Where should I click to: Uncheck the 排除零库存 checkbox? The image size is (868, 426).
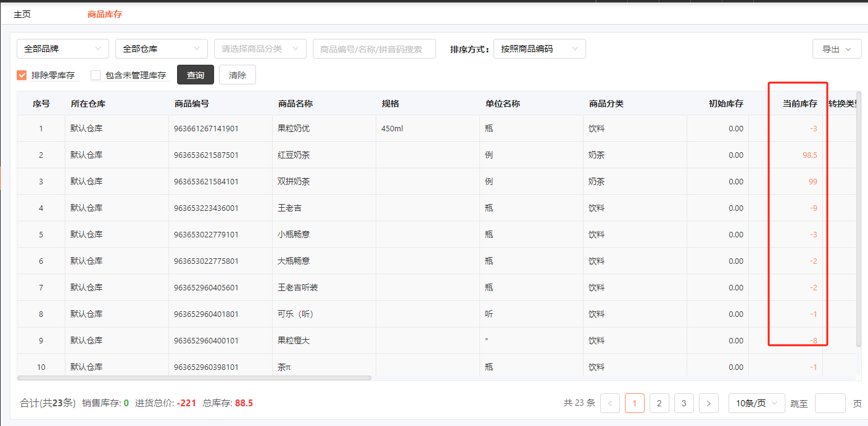click(x=22, y=75)
